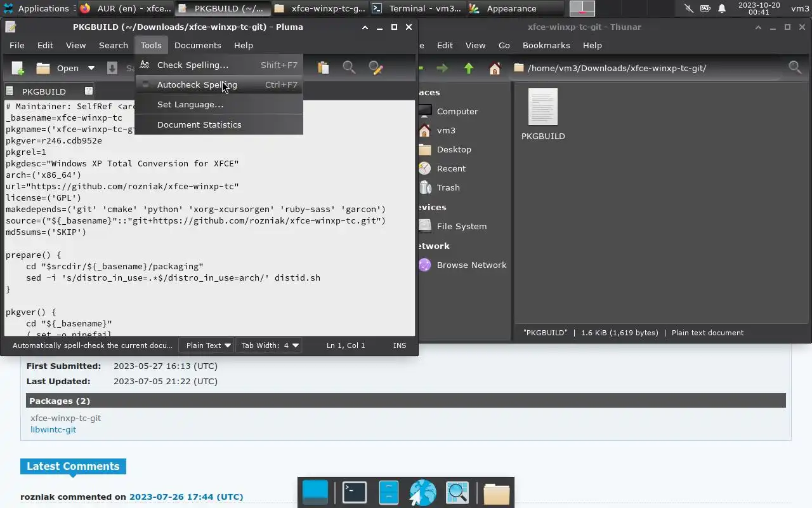
Task: Open Pluma Search menu
Action: click(x=114, y=45)
